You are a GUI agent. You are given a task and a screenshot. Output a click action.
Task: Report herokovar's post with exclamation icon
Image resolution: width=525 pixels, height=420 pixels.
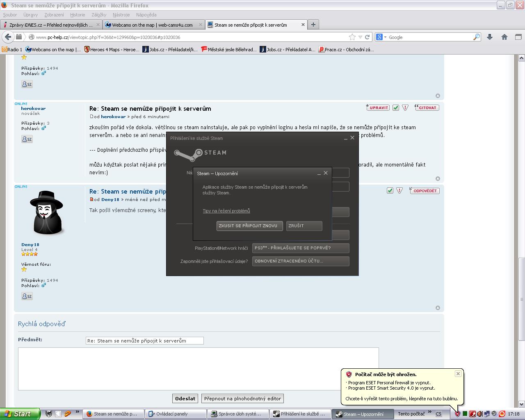click(x=405, y=107)
